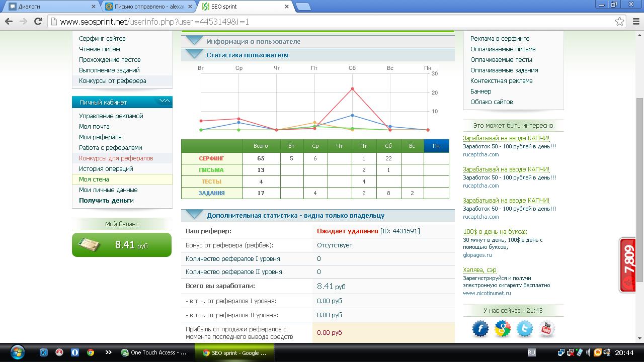Open the Windows Start menu orb

click(x=17, y=352)
